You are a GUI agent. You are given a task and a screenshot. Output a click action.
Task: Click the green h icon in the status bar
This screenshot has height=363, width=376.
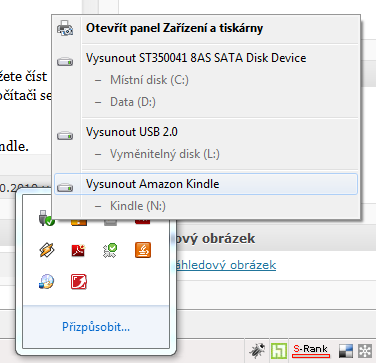tap(279, 351)
